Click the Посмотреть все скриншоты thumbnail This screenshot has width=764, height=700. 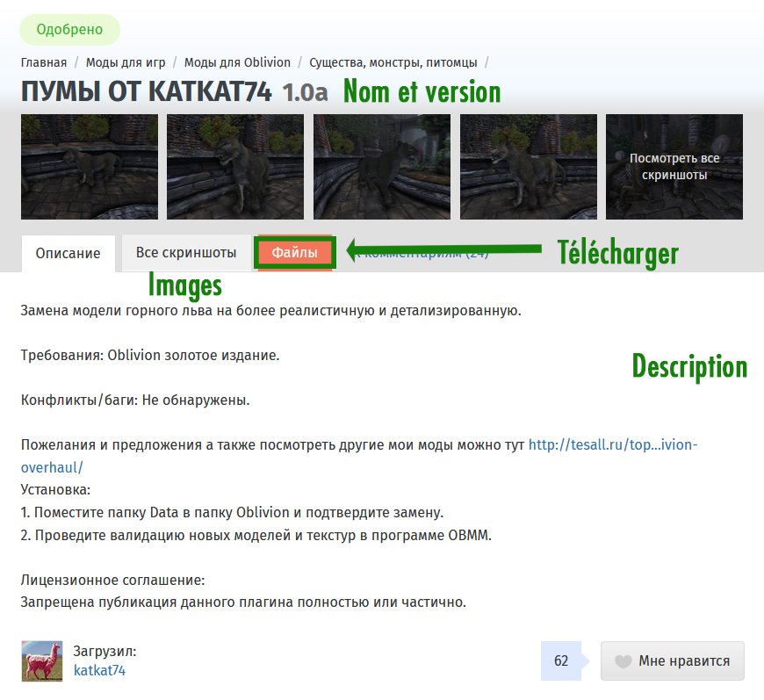coord(674,167)
